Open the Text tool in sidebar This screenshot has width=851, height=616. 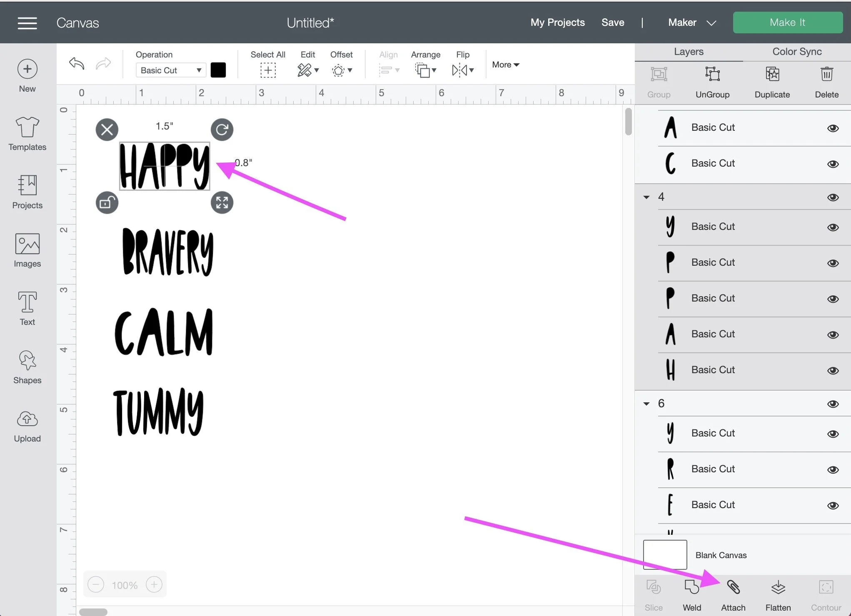click(27, 308)
